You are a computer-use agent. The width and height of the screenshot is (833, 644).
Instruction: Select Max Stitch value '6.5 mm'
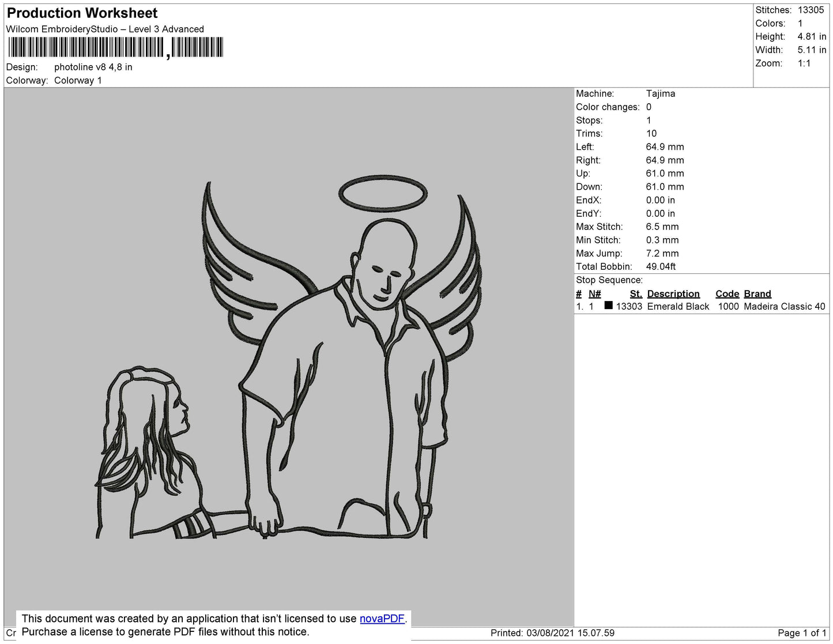click(662, 227)
